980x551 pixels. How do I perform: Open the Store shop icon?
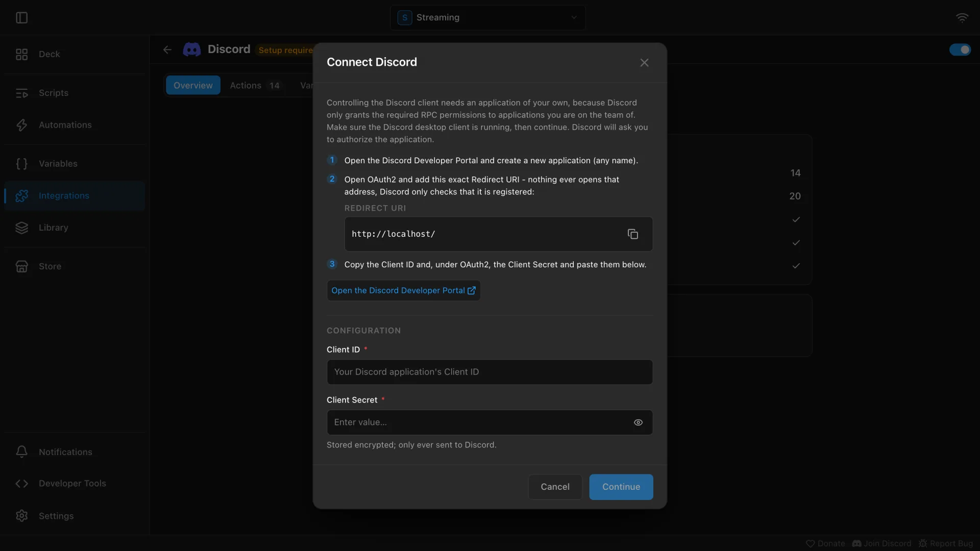[21, 266]
